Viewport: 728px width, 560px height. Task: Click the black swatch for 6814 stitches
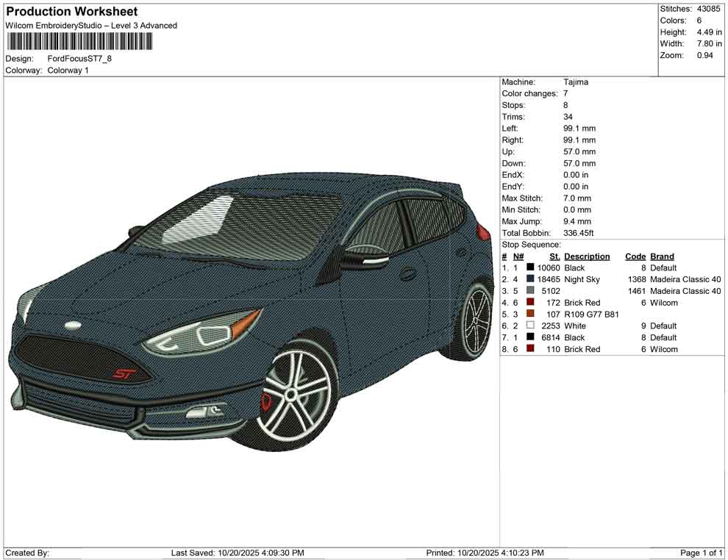pos(530,337)
